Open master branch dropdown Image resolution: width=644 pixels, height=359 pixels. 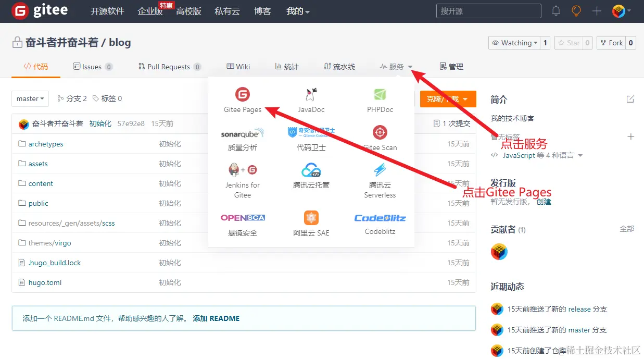point(30,98)
